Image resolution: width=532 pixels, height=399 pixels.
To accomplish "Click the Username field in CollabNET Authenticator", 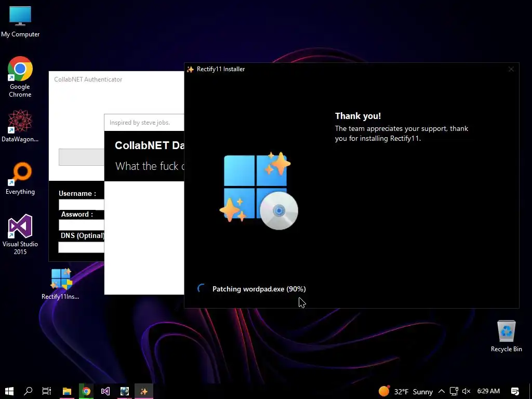I will tap(82, 205).
